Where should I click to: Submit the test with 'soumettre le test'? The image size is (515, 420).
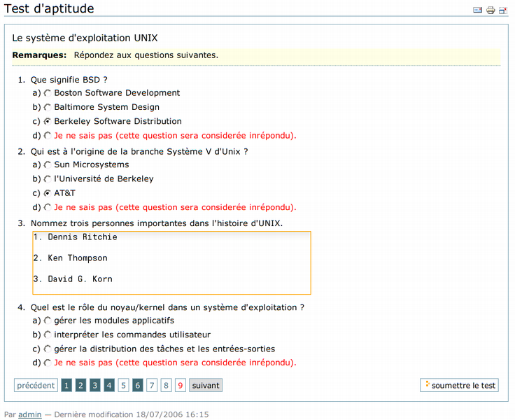[x=459, y=385]
